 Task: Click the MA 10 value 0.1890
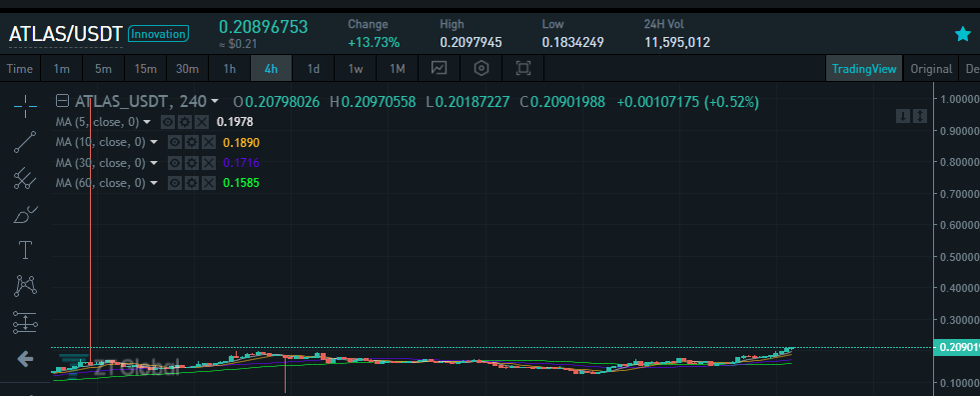[x=241, y=143]
